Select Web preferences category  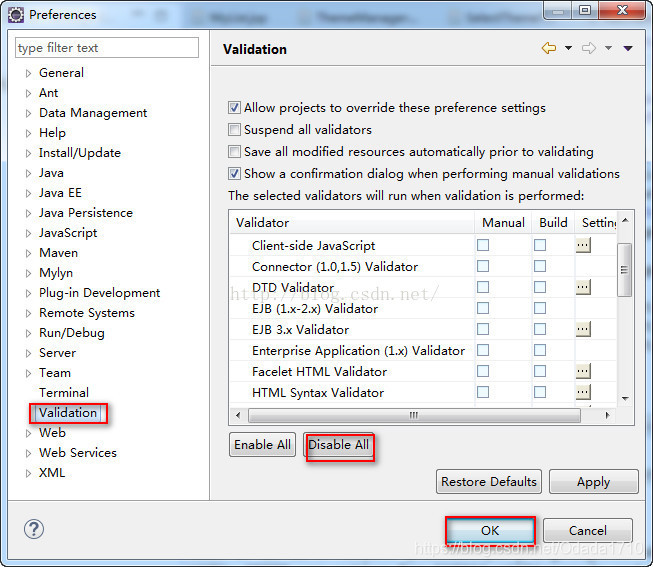(52, 433)
